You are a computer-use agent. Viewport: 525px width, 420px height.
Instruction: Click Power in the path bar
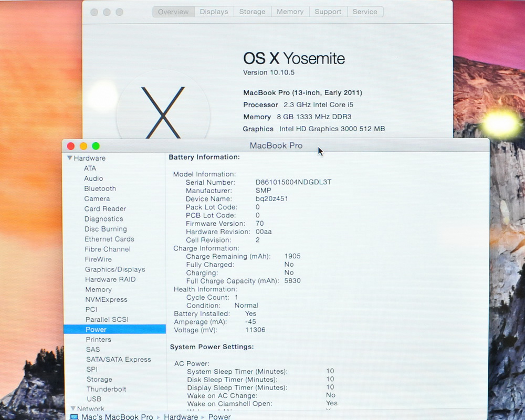pyautogui.click(x=219, y=417)
